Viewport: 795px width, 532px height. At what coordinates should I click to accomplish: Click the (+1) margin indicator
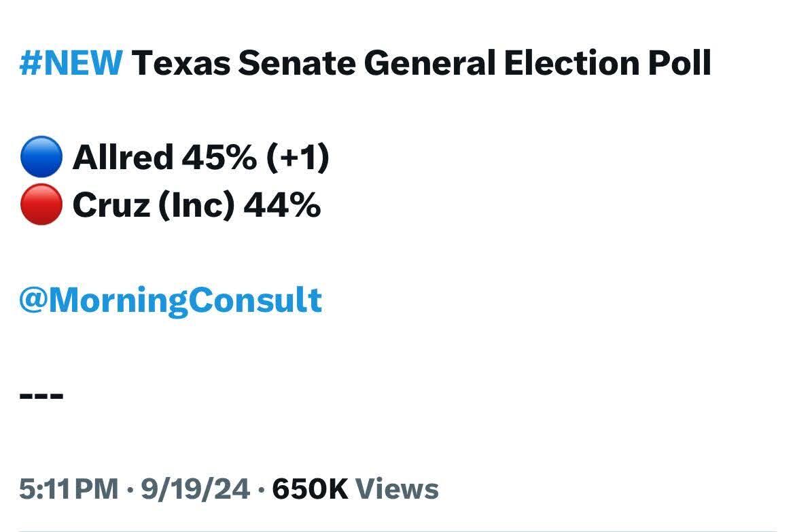click(x=297, y=158)
